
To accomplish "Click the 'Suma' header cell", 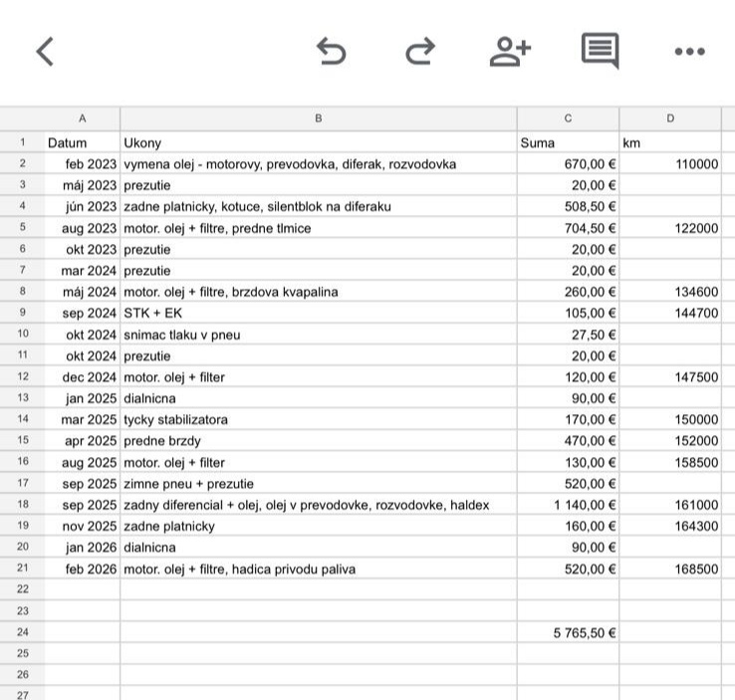I will (568, 142).
